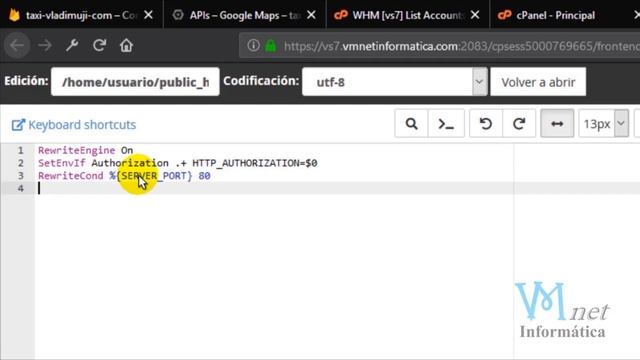Undo the last editor change
This screenshot has width=640, height=360.
pos(486,124)
